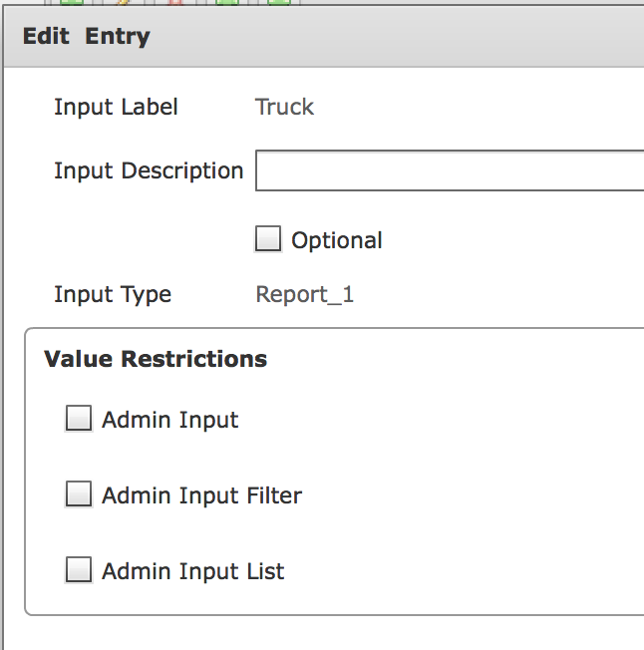Click the Value Restrictions heading

tap(156, 359)
